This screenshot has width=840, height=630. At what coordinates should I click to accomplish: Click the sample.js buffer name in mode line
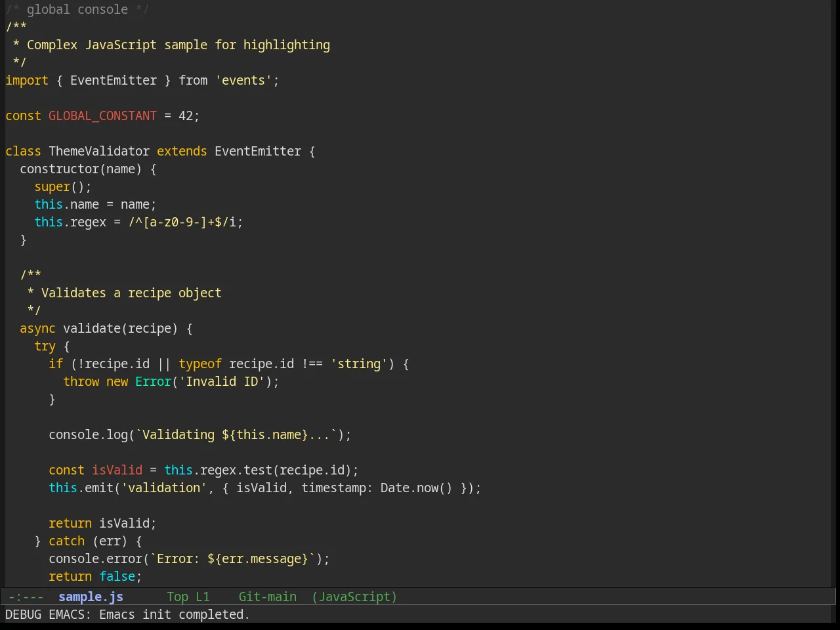[x=91, y=597]
